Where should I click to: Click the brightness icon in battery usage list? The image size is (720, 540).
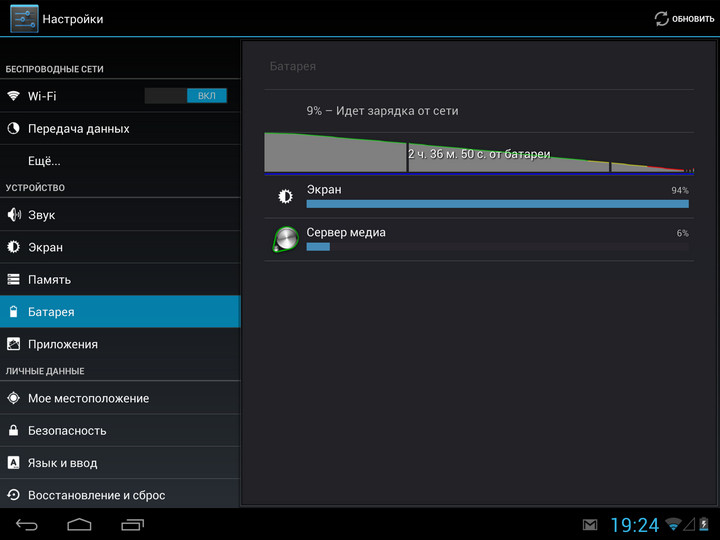(x=285, y=196)
